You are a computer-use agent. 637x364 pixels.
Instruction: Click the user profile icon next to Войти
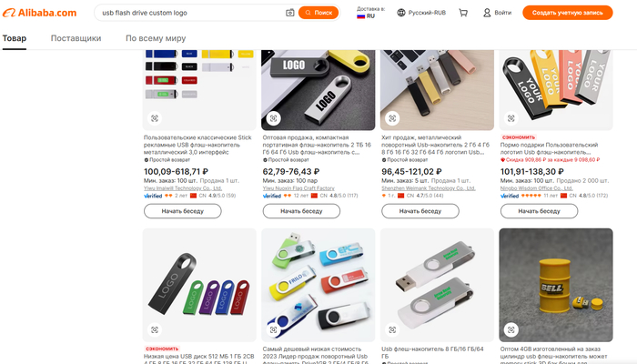tap(487, 13)
